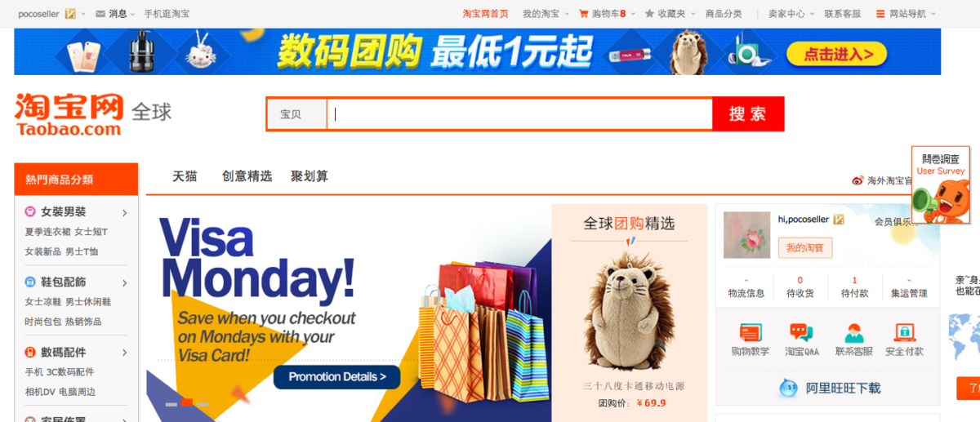
Task: Click the Weibo icon near 海外淘宝
Action: [x=857, y=180]
